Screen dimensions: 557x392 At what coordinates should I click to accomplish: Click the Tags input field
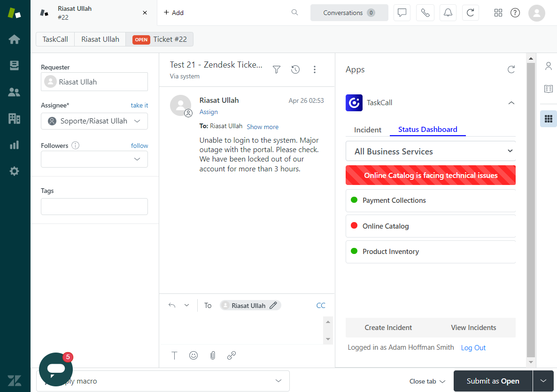coord(94,207)
